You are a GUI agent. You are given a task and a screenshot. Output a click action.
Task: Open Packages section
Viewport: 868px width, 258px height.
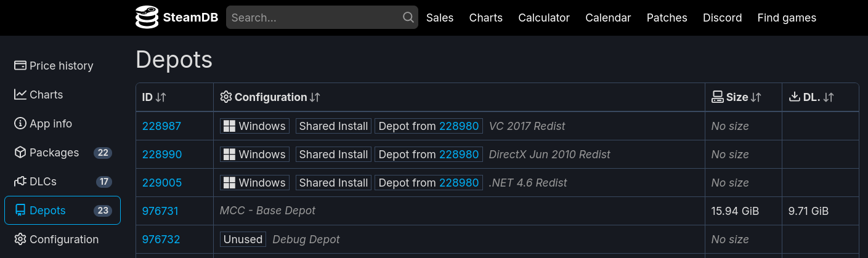tap(62, 152)
